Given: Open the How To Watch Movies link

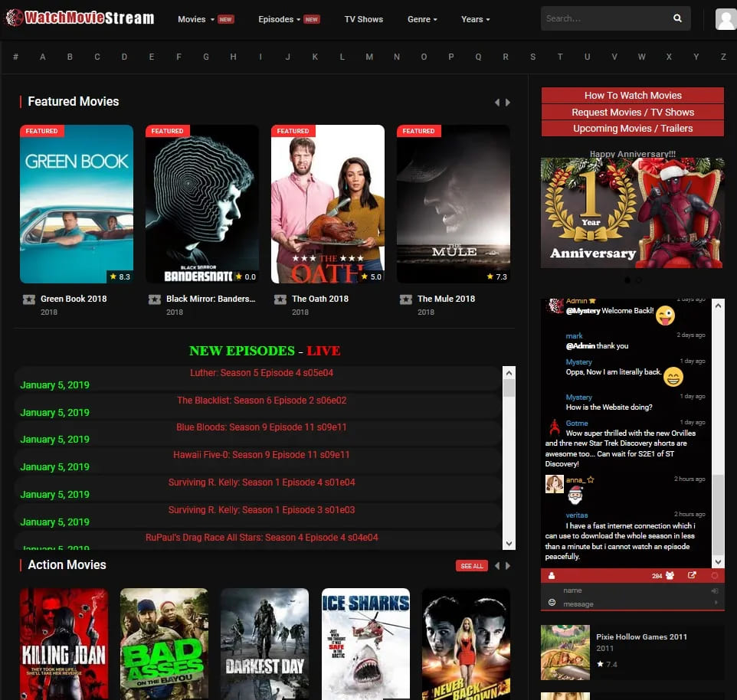Looking at the screenshot, I should pyautogui.click(x=631, y=95).
